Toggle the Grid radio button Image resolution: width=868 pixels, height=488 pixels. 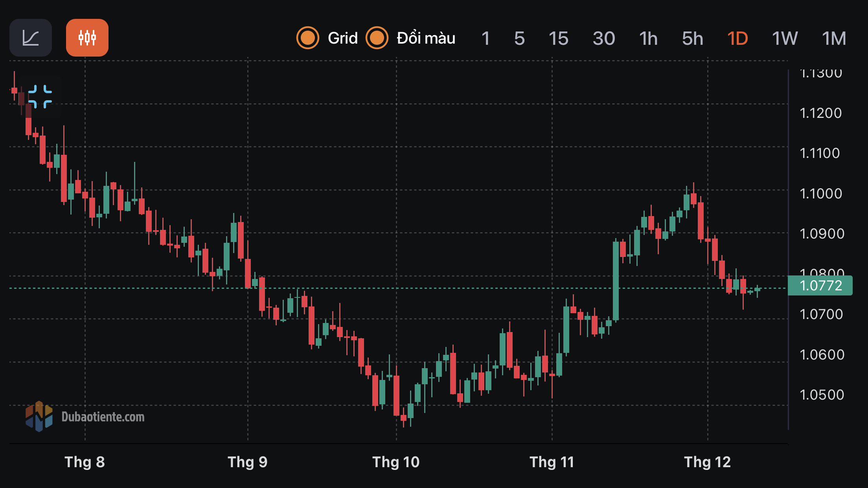pos(307,38)
